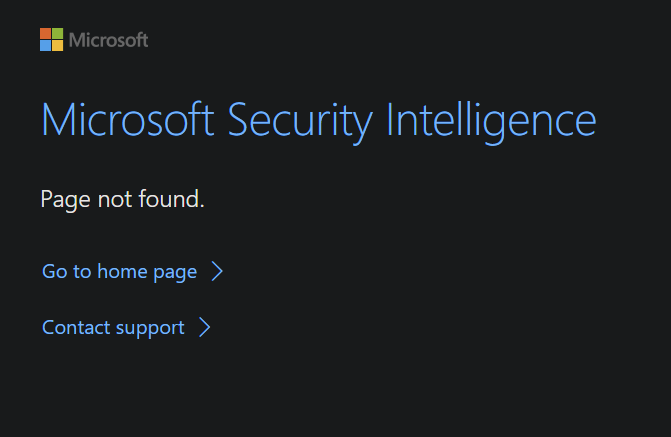
Task: Click the red square in the Microsoft logo
Action: (x=46, y=34)
